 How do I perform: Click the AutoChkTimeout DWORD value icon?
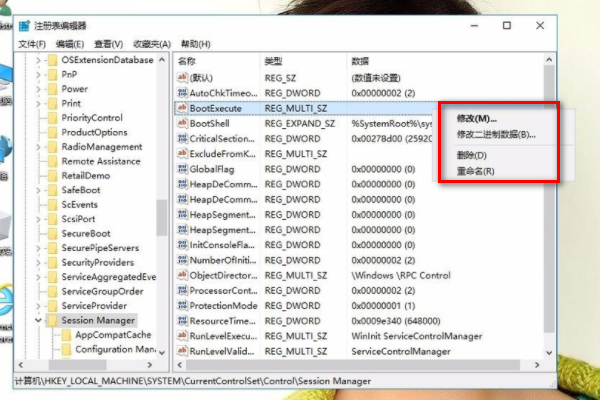182,93
